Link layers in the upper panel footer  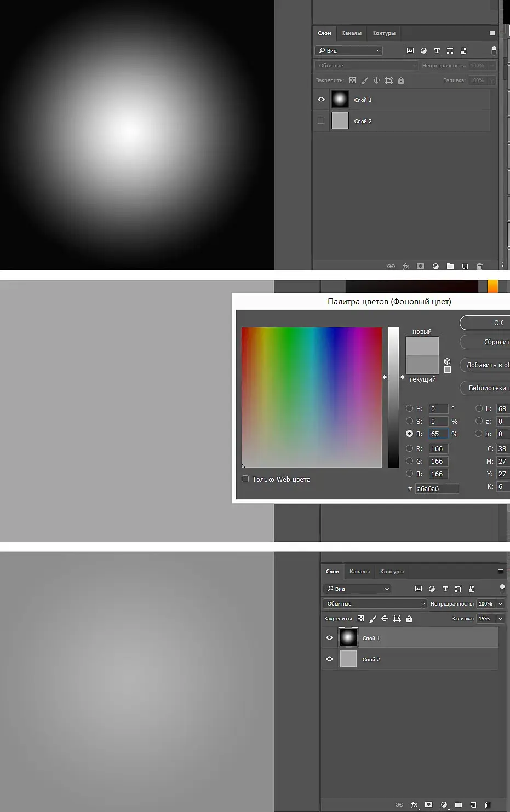tap(391, 266)
